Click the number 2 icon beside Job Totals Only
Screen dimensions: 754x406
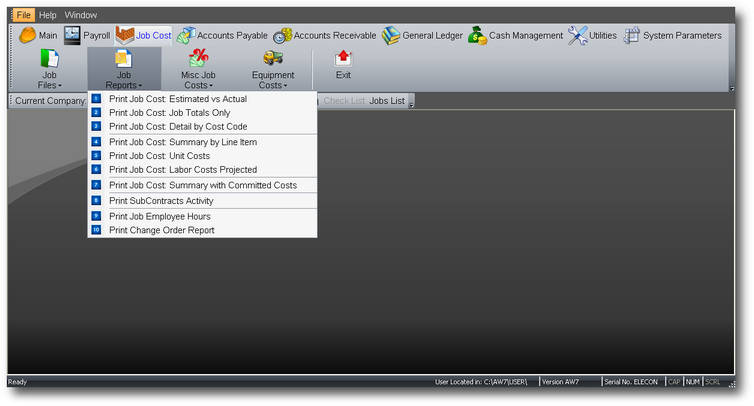tap(96, 113)
